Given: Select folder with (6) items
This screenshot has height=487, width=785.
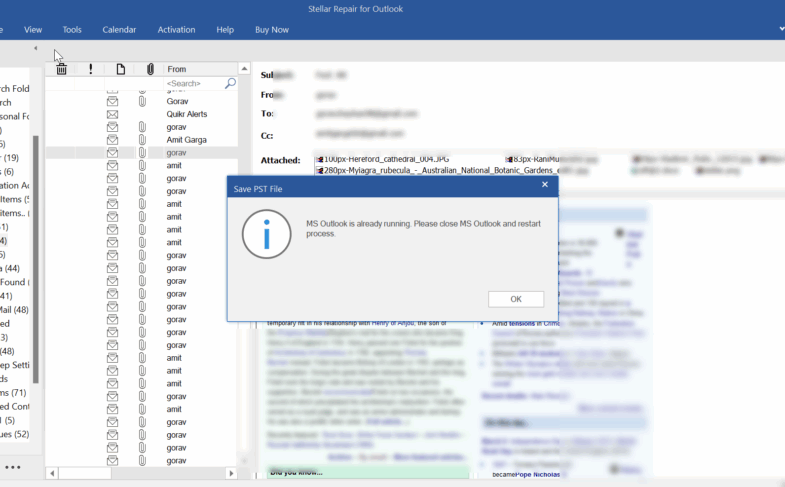Looking at the screenshot, I should 8,172.
